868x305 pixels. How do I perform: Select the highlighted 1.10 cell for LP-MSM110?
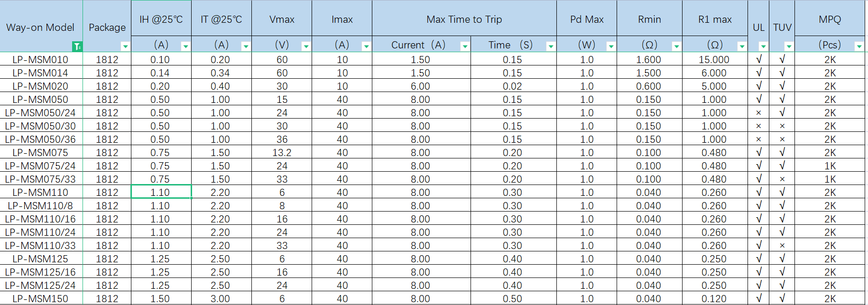coord(161,192)
